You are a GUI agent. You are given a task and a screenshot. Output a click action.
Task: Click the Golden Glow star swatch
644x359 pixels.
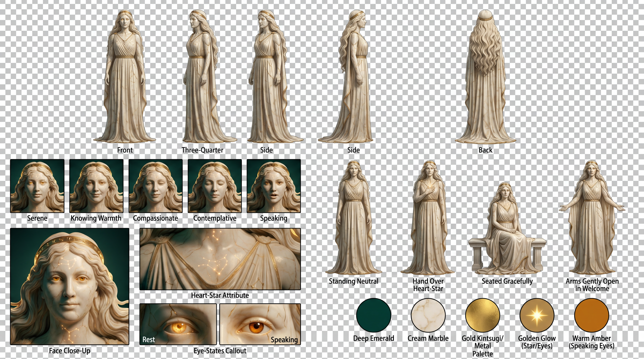pos(537,315)
